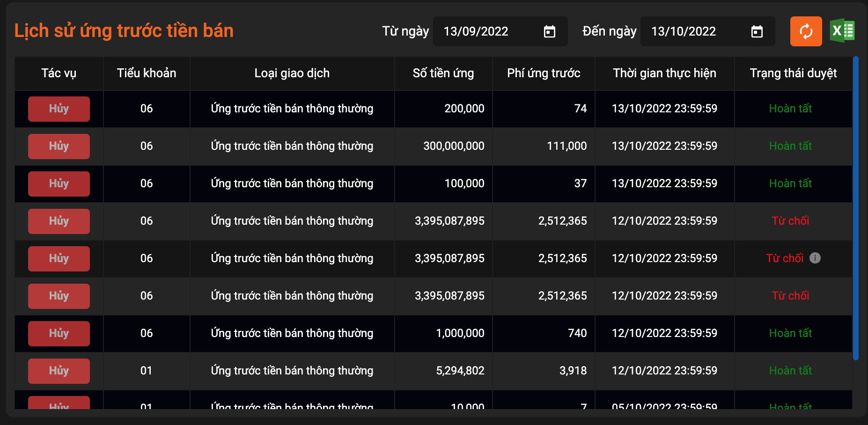This screenshot has height=425, width=868.
Task: Open the calendar for Đến ngày
Action: point(757,32)
